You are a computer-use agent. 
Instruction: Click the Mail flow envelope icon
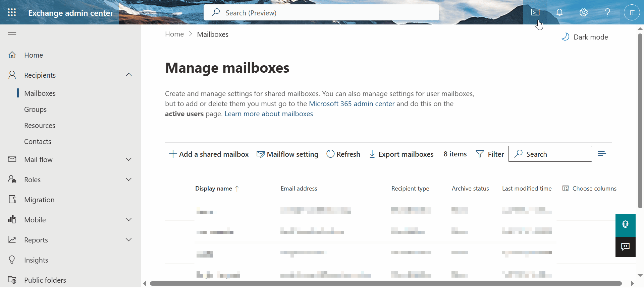pos(12,159)
